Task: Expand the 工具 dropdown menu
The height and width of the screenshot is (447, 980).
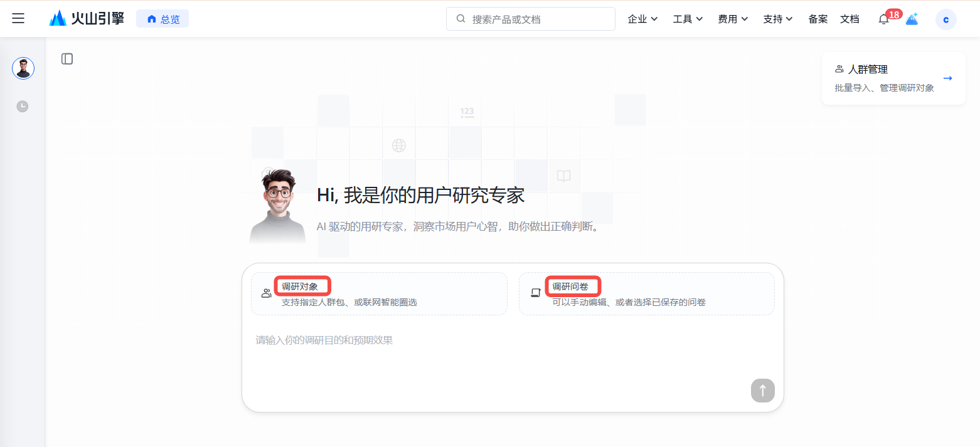Action: tap(688, 19)
